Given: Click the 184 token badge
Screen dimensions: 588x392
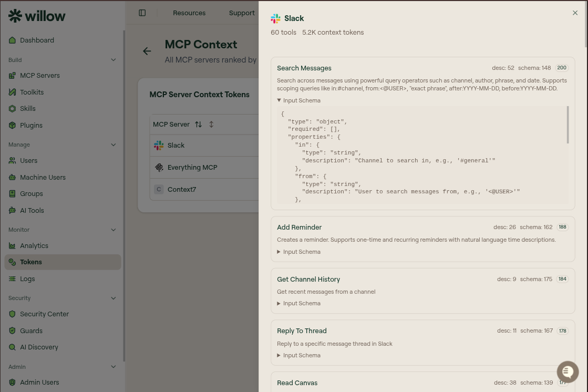Looking at the screenshot, I should coord(562,278).
